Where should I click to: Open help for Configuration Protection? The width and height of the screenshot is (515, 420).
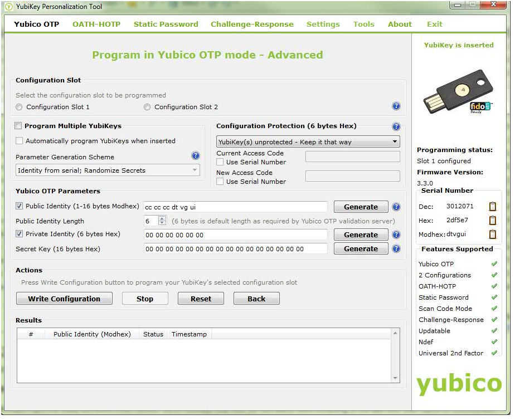coord(396,126)
